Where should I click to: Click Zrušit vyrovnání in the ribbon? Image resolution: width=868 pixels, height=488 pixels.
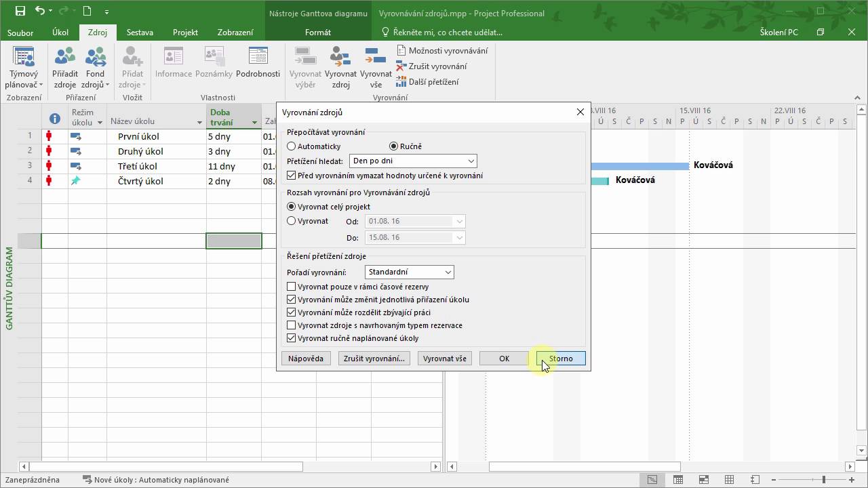coord(431,66)
